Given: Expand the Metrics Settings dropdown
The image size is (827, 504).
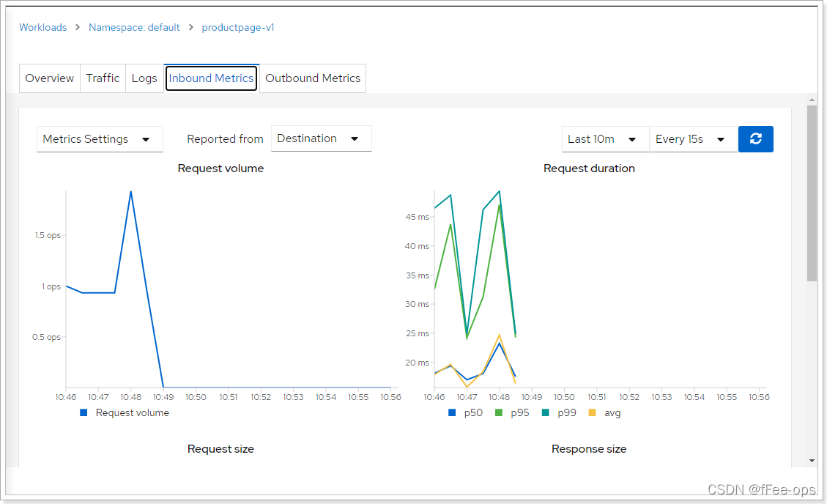Looking at the screenshot, I should tap(100, 139).
